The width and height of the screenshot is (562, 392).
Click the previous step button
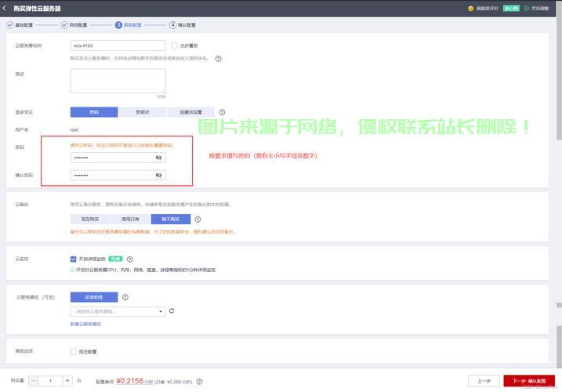coord(484,381)
